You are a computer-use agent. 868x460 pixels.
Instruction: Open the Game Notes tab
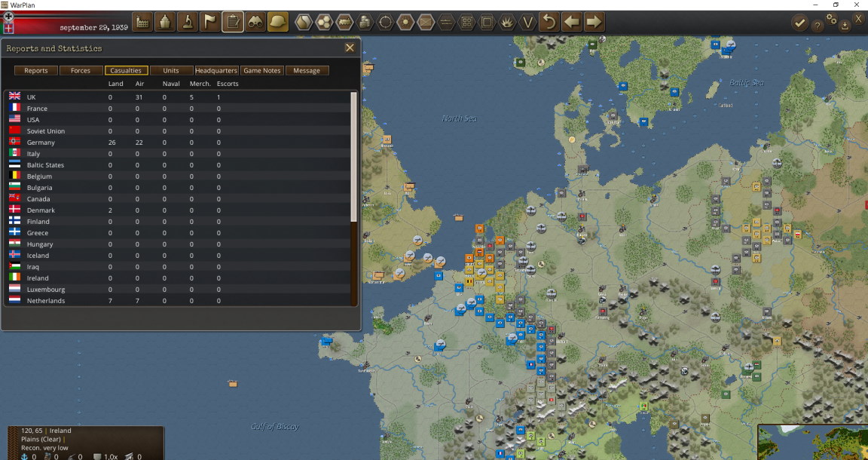[262, 70]
